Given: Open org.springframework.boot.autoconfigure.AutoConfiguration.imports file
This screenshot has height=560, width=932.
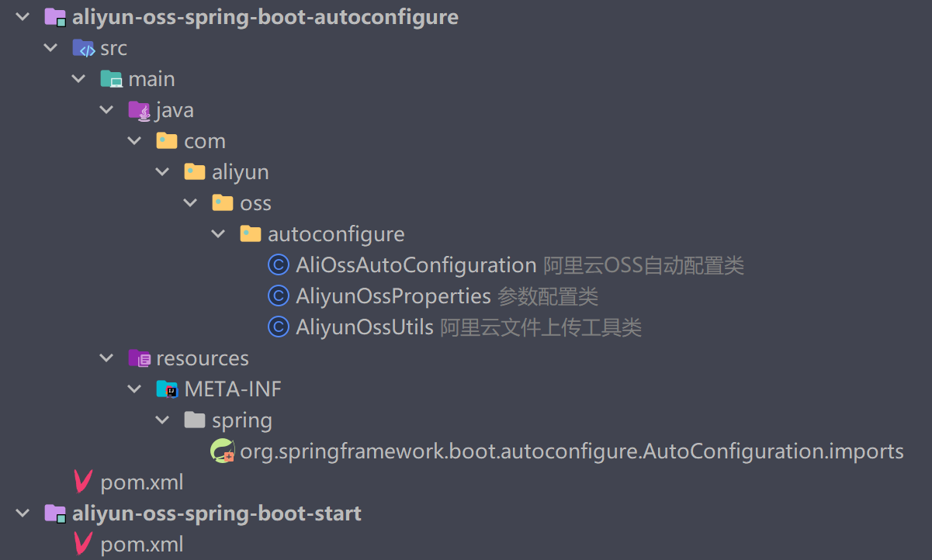Looking at the screenshot, I should (572, 451).
